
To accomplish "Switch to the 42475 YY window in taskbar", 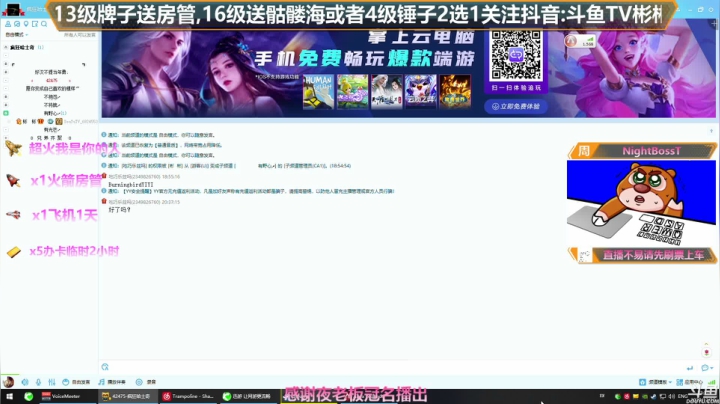I will point(127,396).
